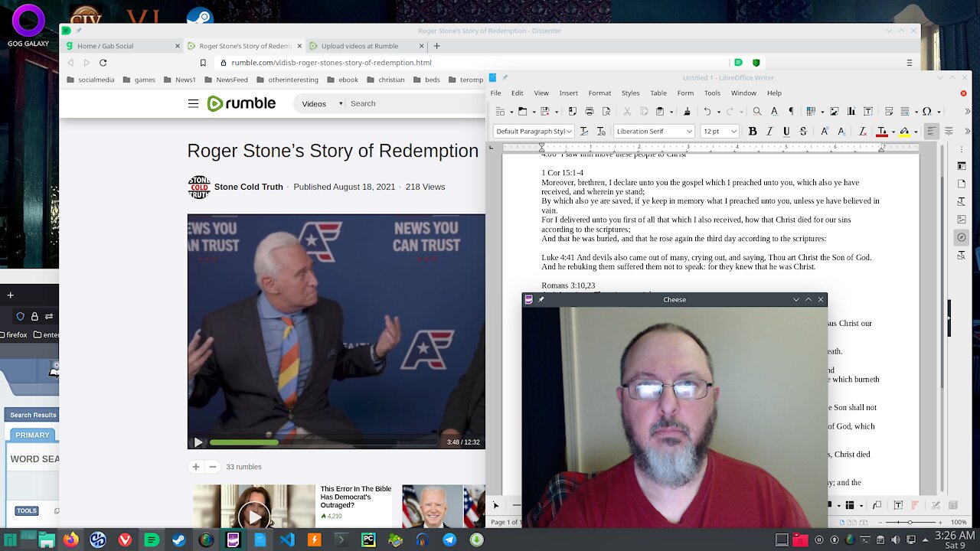The width and height of the screenshot is (980, 551).
Task: Click Update Selected Style icon
Action: click(584, 132)
